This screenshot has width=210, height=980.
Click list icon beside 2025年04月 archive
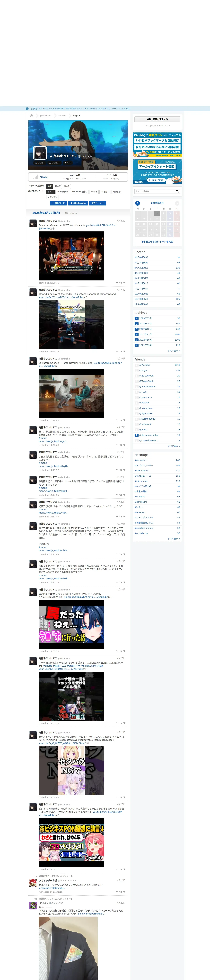click(x=136, y=324)
